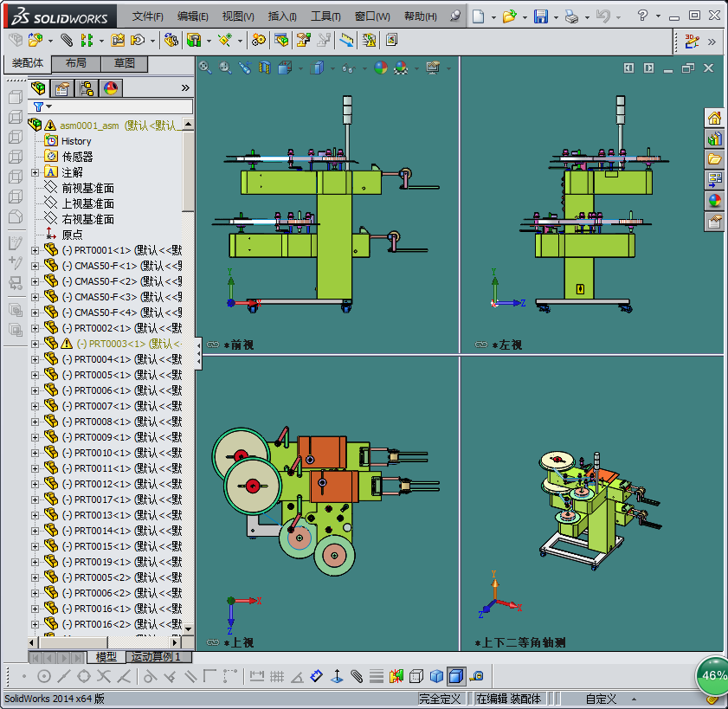Expand the PRT0001<1> component node
This screenshot has width=728, height=709.
[x=35, y=251]
